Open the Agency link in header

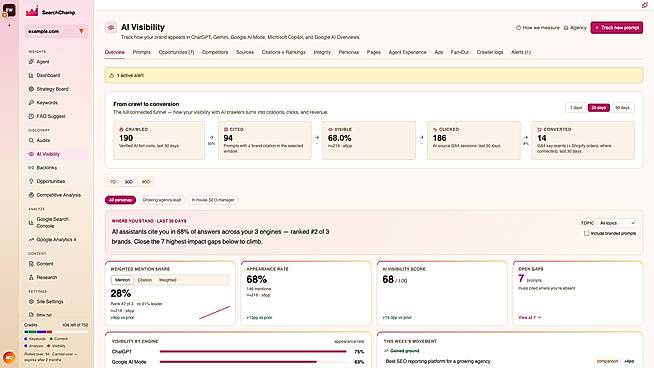tap(575, 28)
